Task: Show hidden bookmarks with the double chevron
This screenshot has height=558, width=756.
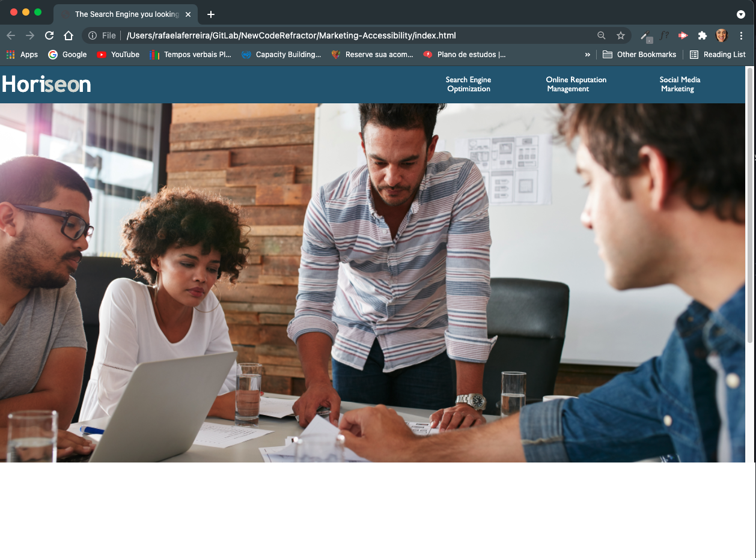Action: pyautogui.click(x=588, y=55)
